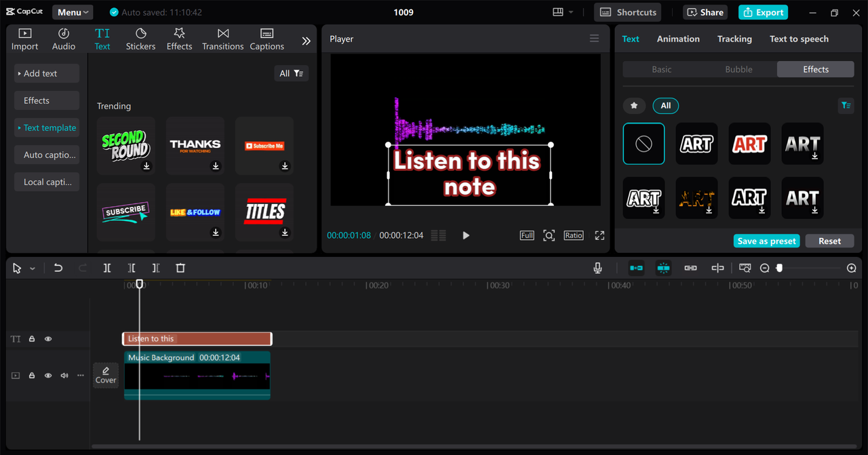Download the Titles text template

pos(285,233)
